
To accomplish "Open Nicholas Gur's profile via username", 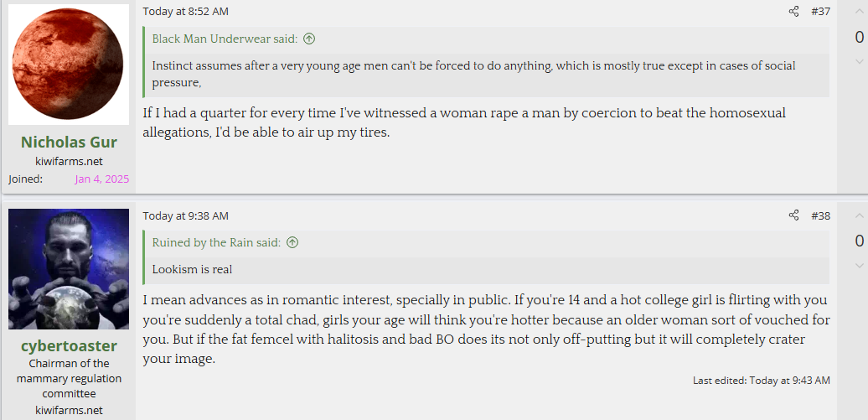I will click(x=69, y=143).
